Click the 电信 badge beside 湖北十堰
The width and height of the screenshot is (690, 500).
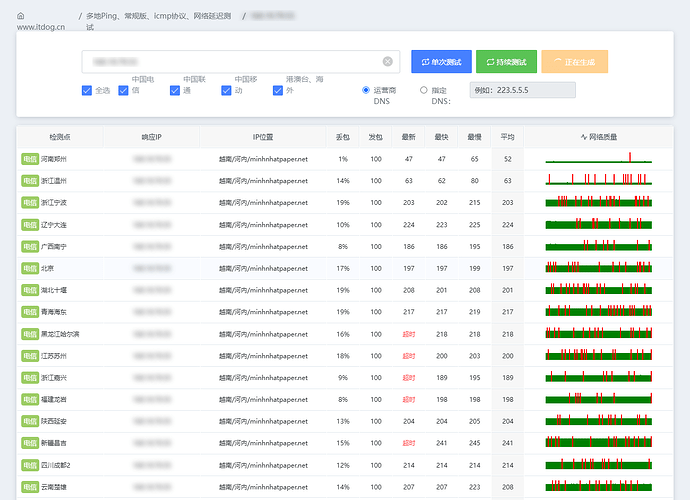(30, 290)
